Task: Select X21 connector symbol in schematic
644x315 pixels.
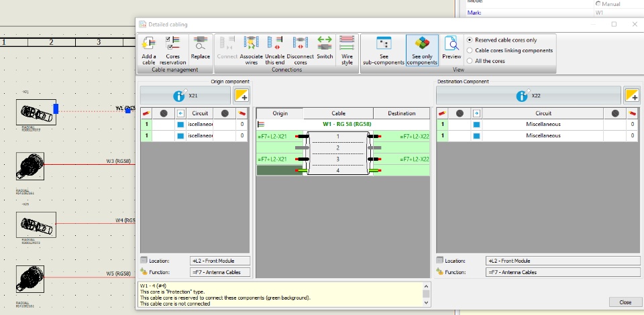Action: pyautogui.click(x=36, y=112)
